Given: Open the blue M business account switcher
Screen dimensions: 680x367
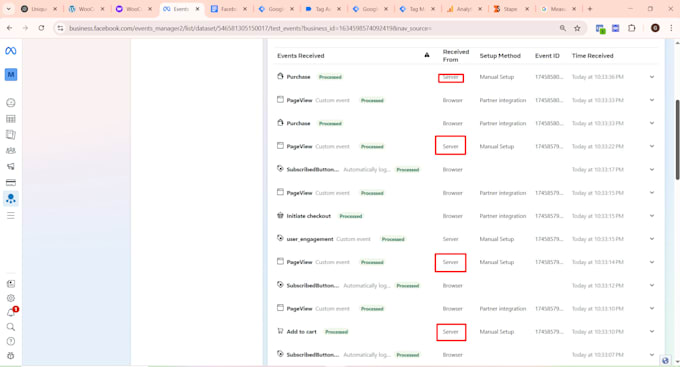Looking at the screenshot, I should tap(11, 75).
